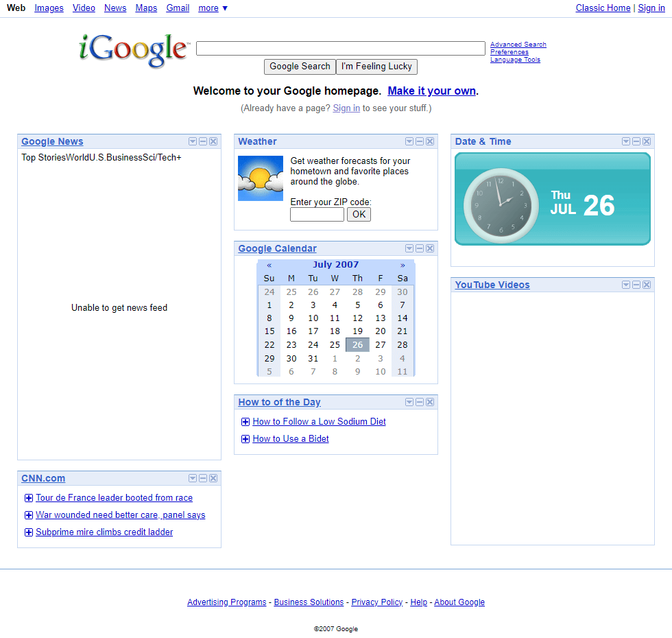Remove the Google News gadget
This screenshot has width=672, height=638.
coord(213,141)
